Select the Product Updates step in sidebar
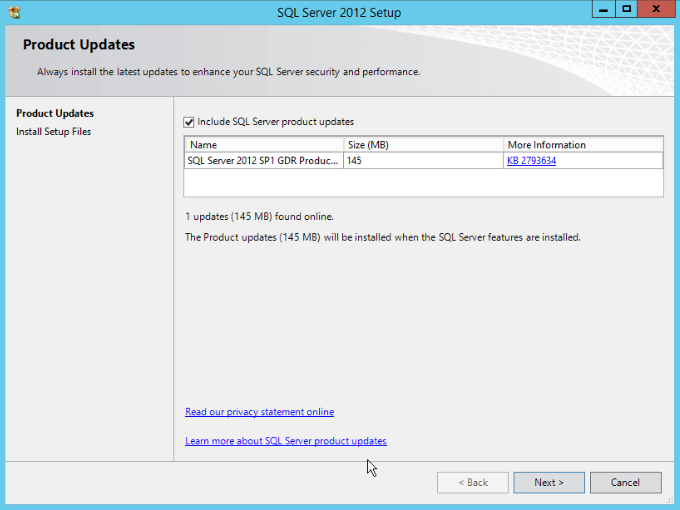680x510 pixels. click(55, 113)
